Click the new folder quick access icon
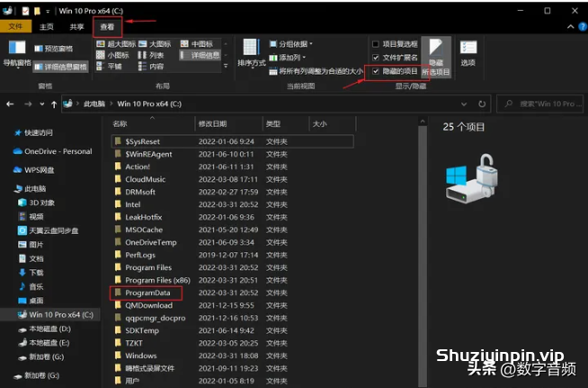 pyautogui.click(x=37, y=11)
